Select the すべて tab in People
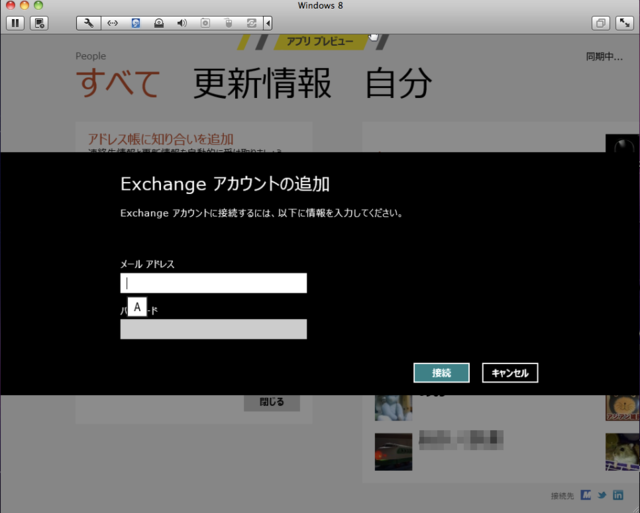The height and width of the screenshot is (513, 640). coord(118,83)
